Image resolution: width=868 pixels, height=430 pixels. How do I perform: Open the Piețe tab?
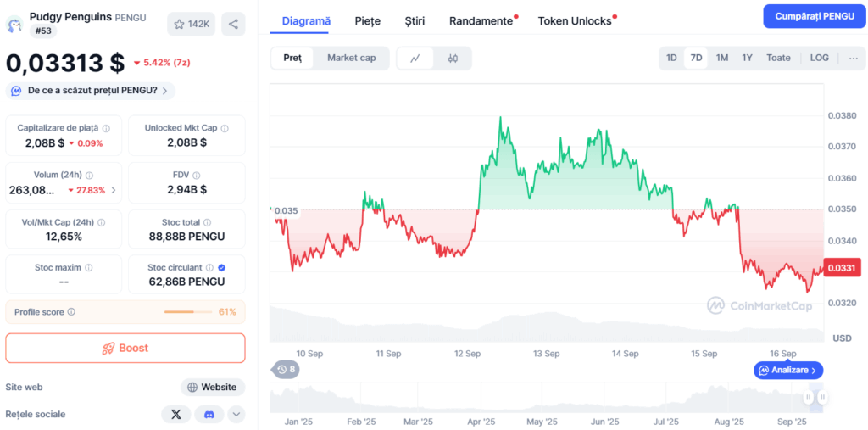(368, 21)
